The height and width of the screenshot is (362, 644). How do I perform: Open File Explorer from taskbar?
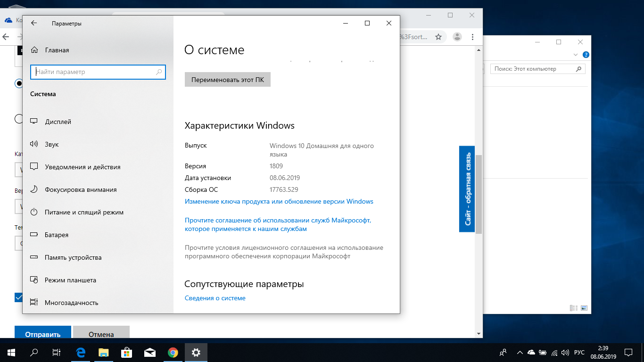click(x=103, y=352)
